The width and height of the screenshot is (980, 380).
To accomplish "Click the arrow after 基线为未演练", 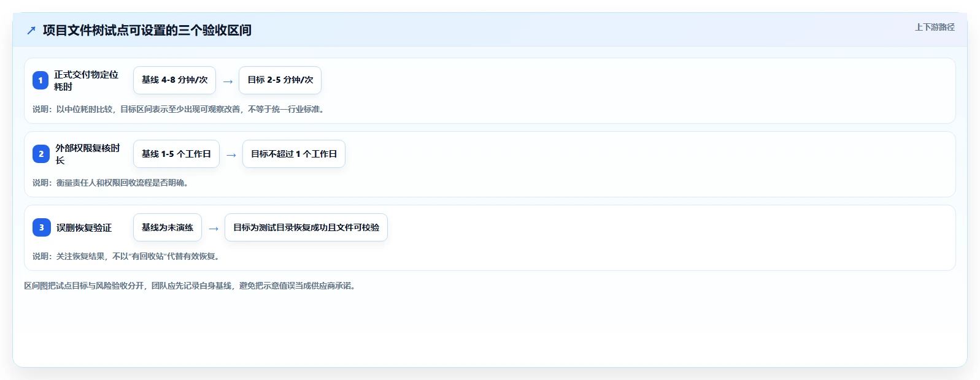I will [214, 229].
